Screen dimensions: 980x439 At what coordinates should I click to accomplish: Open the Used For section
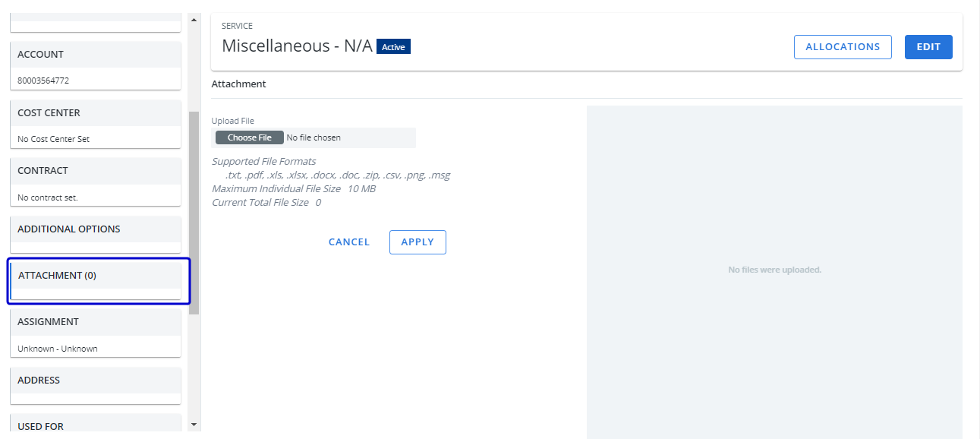point(95,426)
